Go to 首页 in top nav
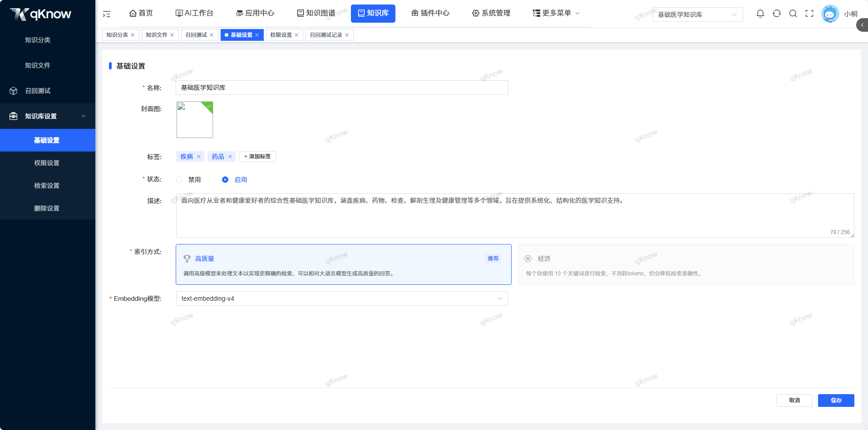This screenshot has width=868, height=430. [141, 13]
